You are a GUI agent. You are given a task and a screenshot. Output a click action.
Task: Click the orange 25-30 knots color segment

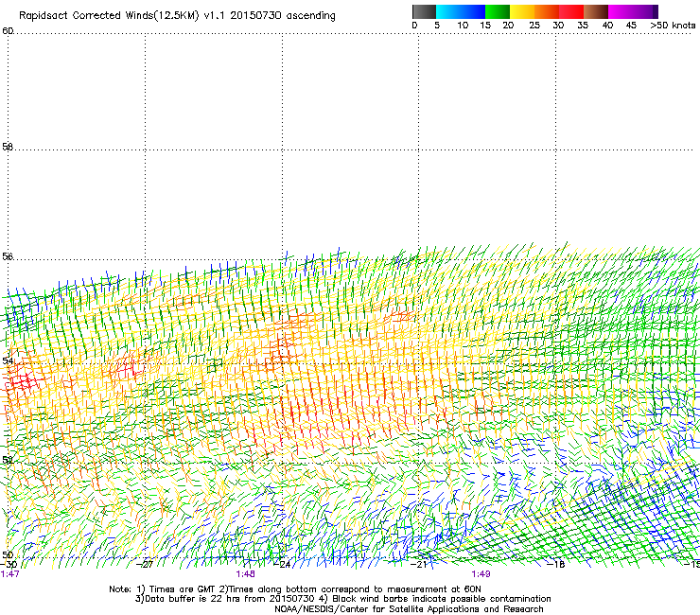(x=547, y=11)
